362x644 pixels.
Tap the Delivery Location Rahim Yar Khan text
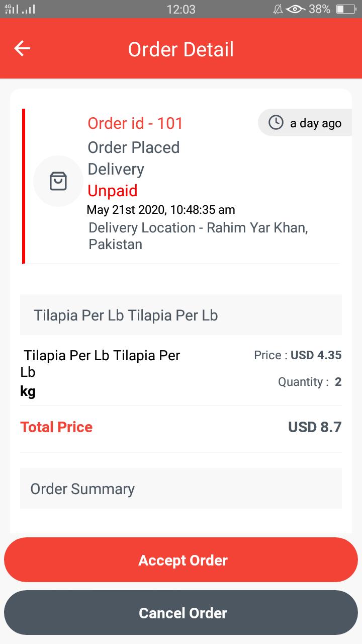point(198,235)
